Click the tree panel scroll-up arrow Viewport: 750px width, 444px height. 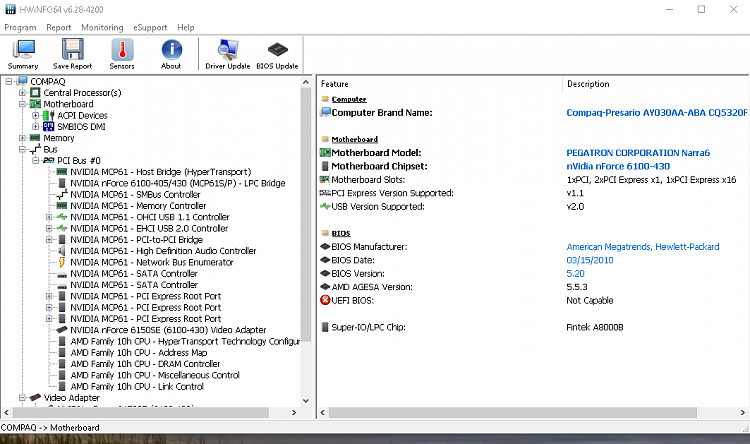306,82
